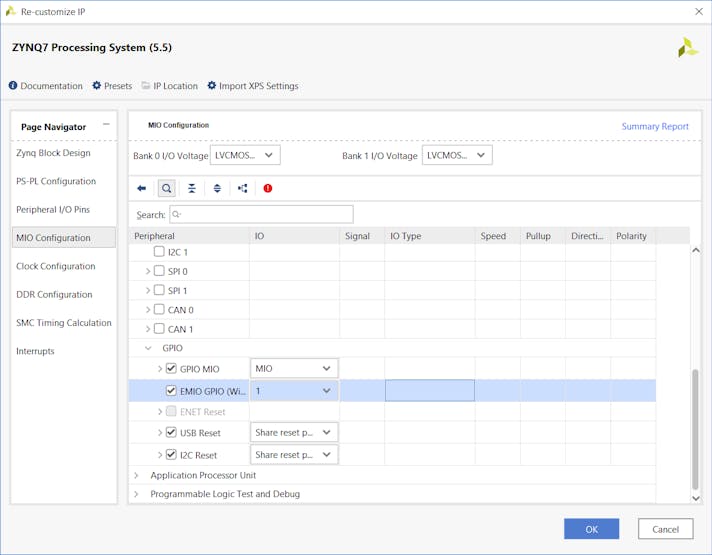The image size is (712, 555).
Task: Open USB Reset share reset pin dropdown
Action: (294, 432)
